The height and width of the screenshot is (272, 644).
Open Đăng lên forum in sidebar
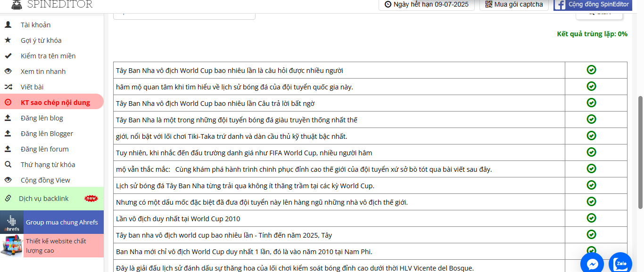click(x=52, y=149)
